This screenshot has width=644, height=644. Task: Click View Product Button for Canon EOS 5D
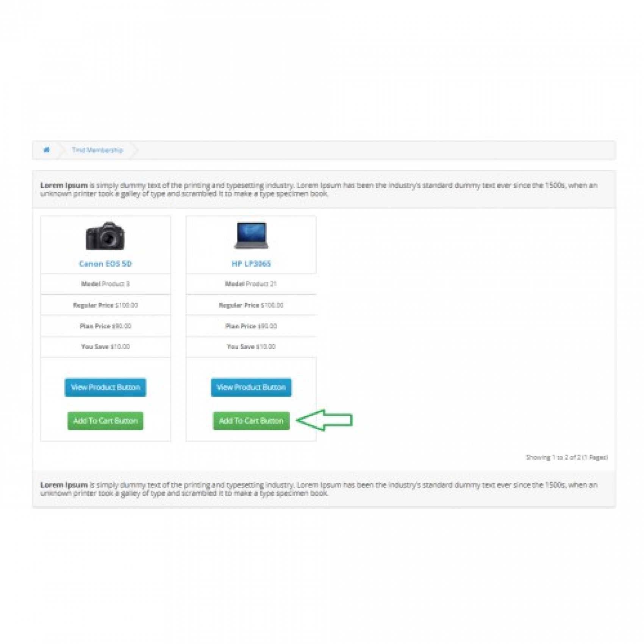tap(105, 387)
